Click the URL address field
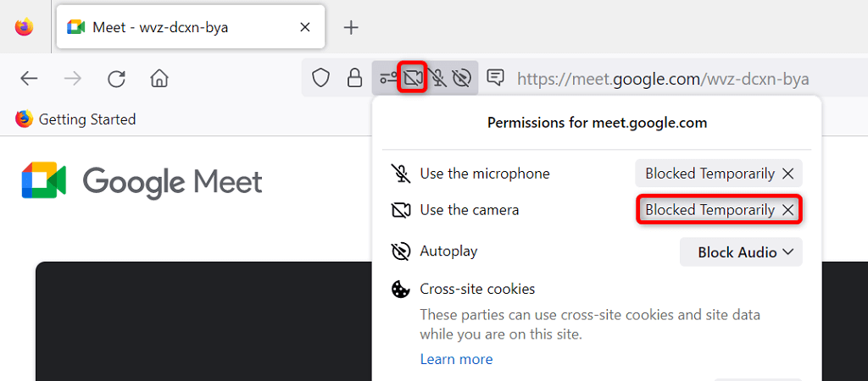Image resolution: width=868 pixels, height=381 pixels. click(x=661, y=79)
